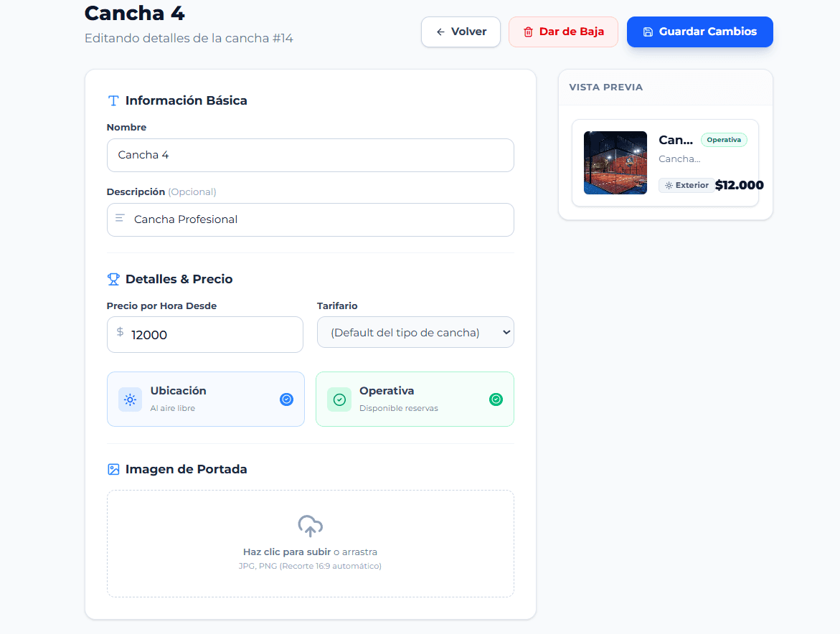Click the Operativa badge in the preview
The image size is (840, 634).
(724, 140)
